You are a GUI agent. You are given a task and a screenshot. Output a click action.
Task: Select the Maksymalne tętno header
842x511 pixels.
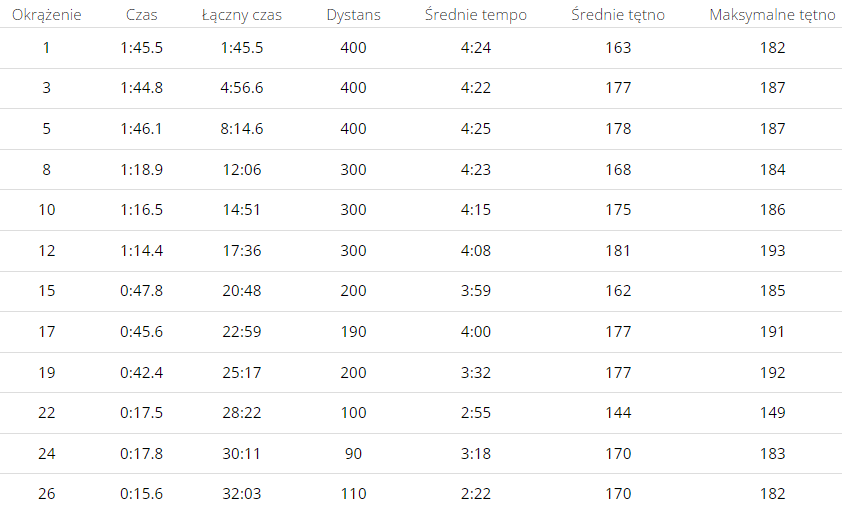point(772,15)
